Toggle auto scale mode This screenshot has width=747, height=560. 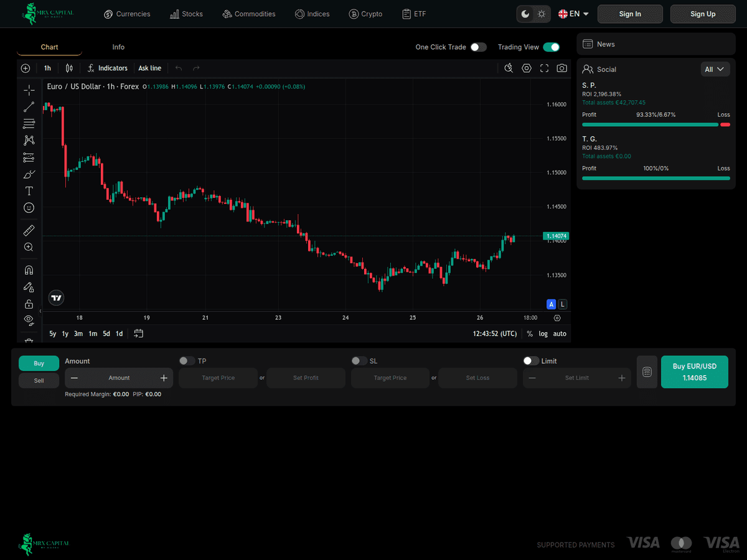coord(560,334)
